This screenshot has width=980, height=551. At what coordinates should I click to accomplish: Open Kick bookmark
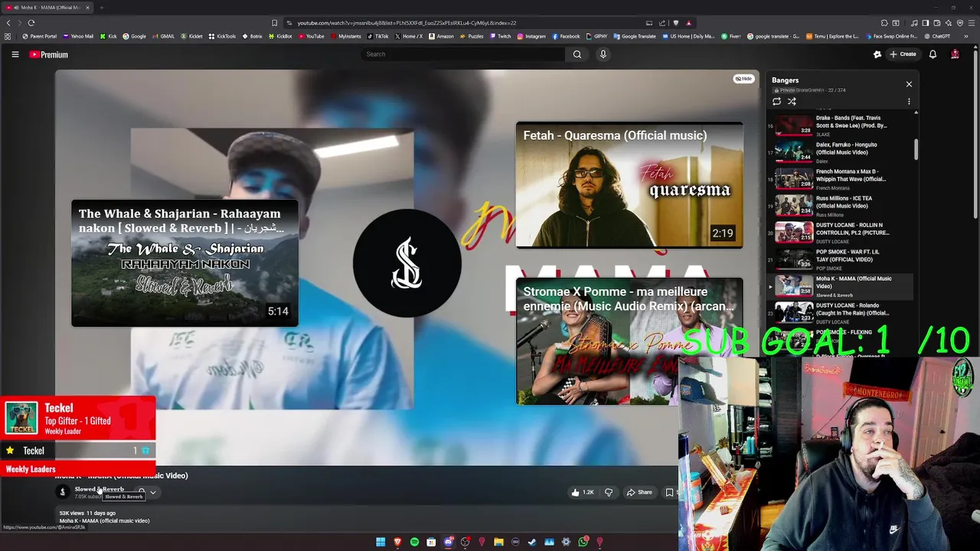[x=108, y=36]
